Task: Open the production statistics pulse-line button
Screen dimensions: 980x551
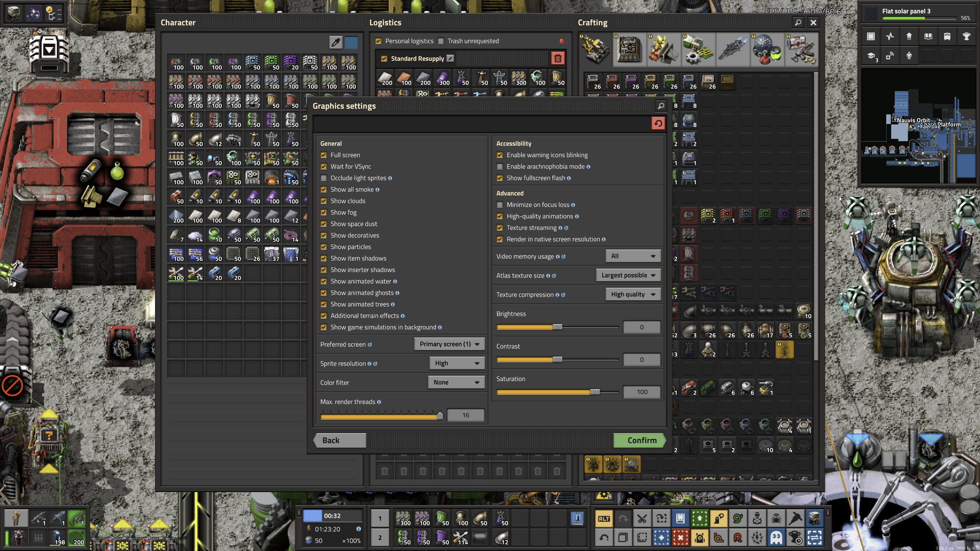Action: (890, 36)
